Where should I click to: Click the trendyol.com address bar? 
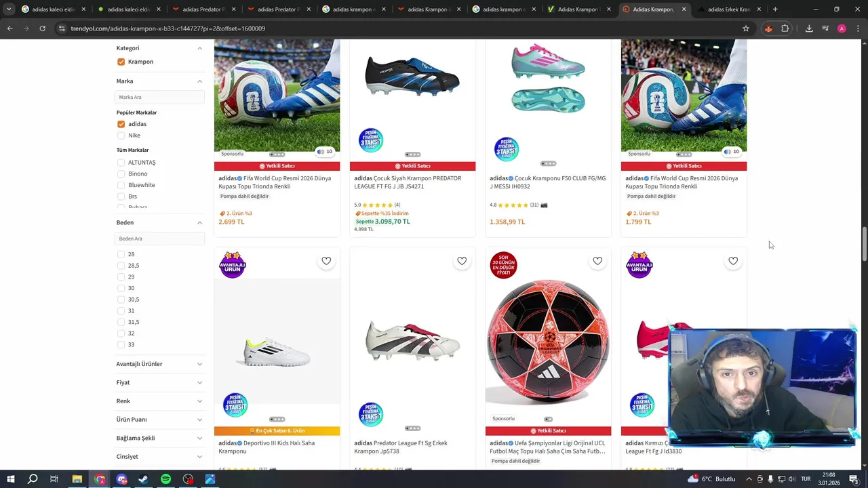(x=400, y=28)
